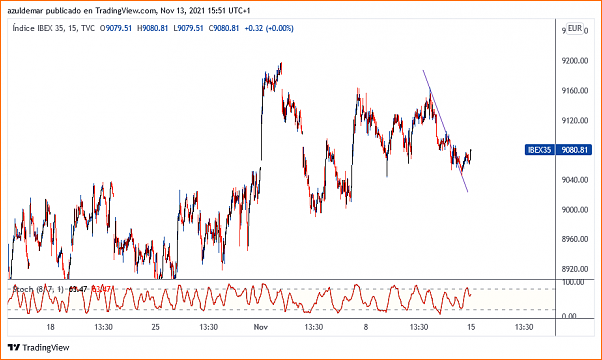Click the close value C9080.81
The width and height of the screenshot is (602, 360).
tap(224, 28)
